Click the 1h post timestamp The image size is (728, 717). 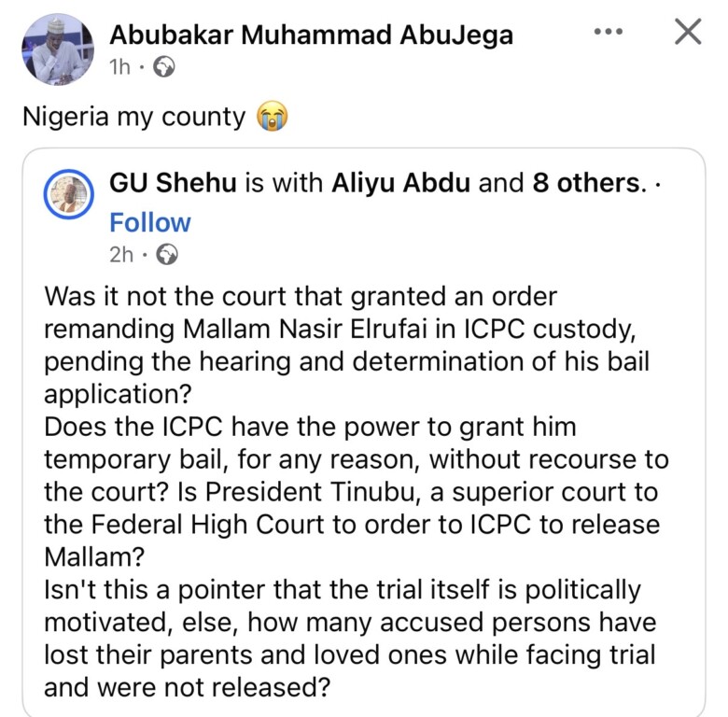click(120, 66)
